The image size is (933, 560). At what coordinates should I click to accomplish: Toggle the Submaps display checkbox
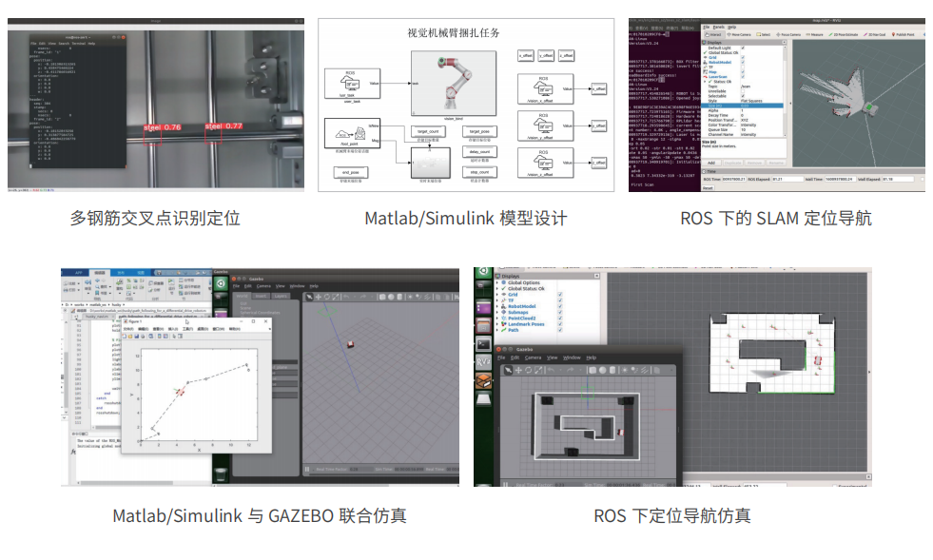560,313
